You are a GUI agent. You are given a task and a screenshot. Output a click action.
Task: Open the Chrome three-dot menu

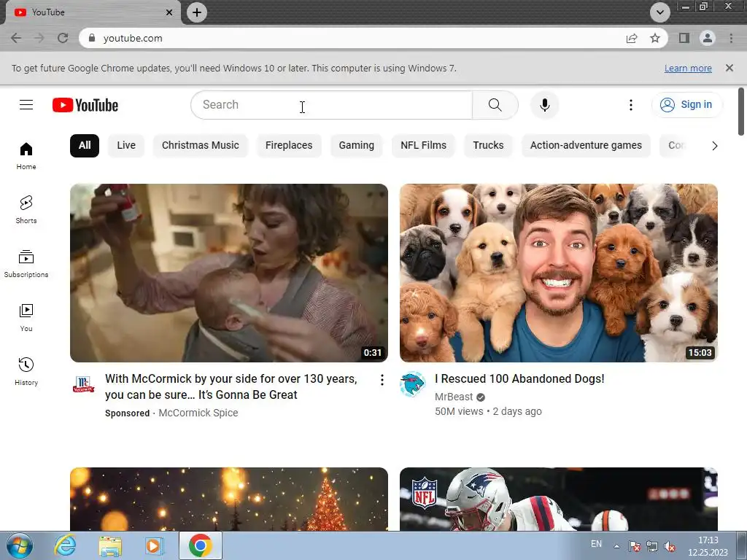(x=731, y=38)
